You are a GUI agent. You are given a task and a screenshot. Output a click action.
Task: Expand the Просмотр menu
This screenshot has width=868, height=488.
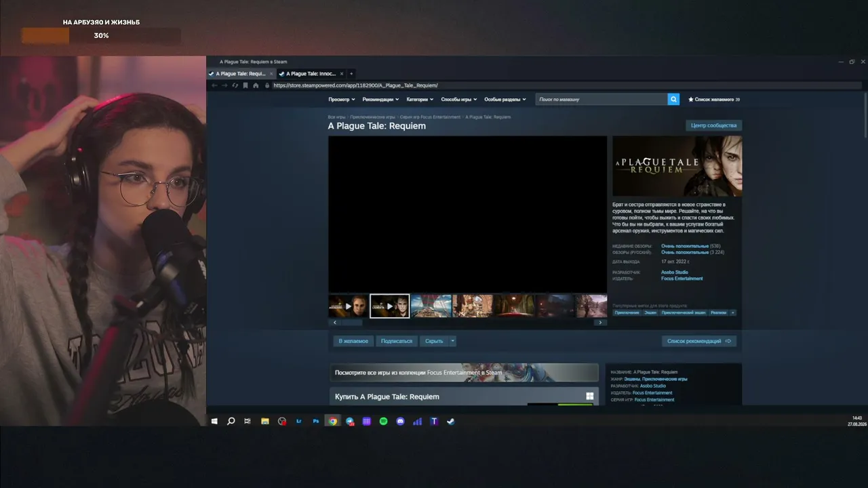pos(342,100)
